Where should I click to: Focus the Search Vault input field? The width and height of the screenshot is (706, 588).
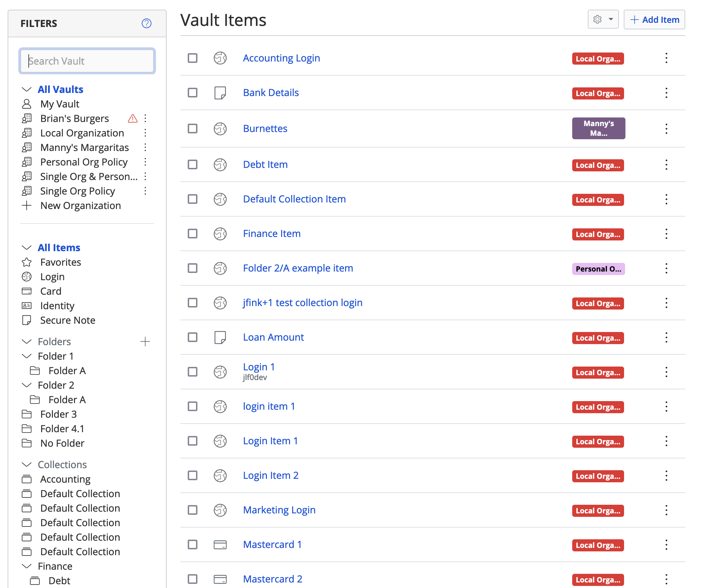click(x=87, y=61)
